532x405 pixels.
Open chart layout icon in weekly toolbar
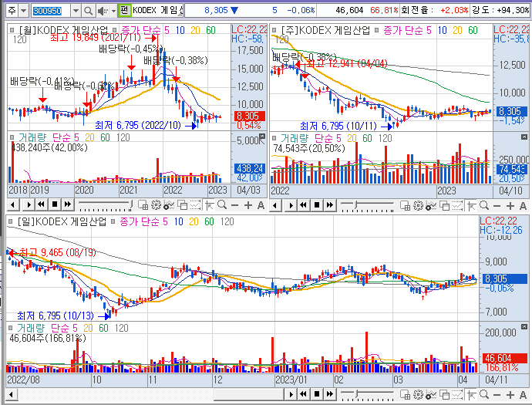(x=405, y=206)
